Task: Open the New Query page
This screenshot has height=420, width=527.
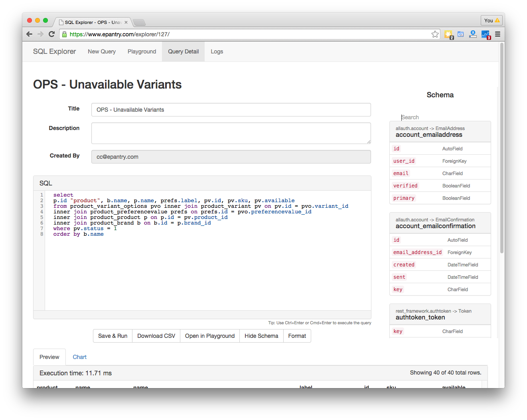Action: tap(102, 51)
